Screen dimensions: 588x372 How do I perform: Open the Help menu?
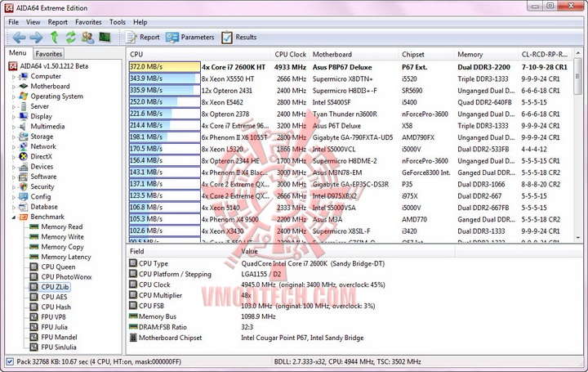[140, 22]
